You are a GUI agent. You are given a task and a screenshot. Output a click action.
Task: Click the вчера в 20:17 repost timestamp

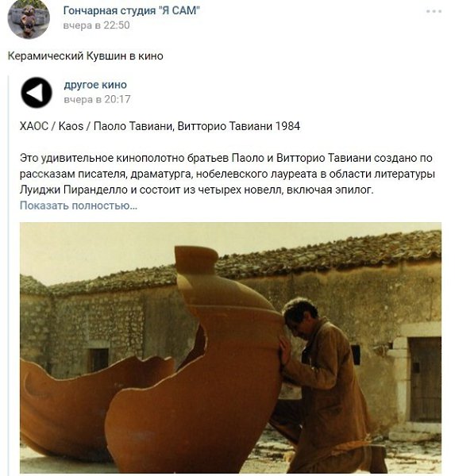pyautogui.click(x=97, y=99)
